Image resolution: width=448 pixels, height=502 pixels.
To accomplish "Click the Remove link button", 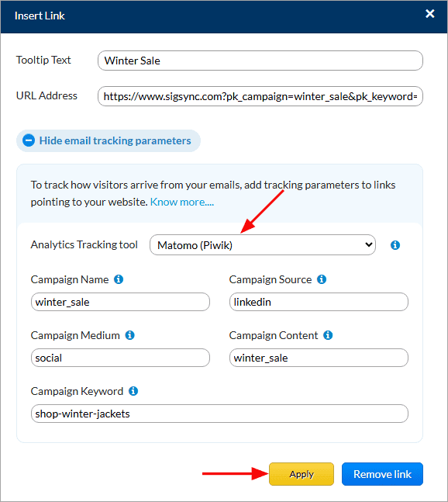I will tap(382, 474).
